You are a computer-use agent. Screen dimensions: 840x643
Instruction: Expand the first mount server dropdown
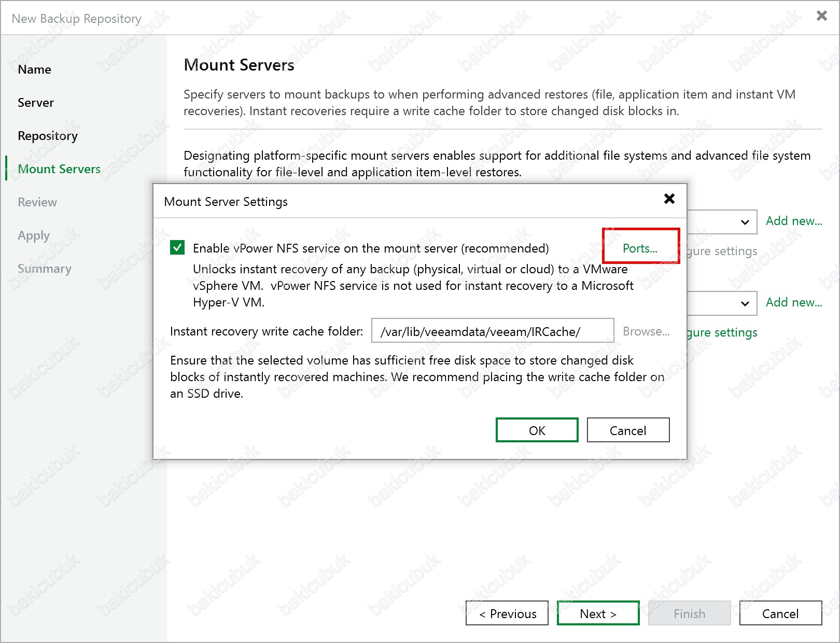(x=745, y=222)
